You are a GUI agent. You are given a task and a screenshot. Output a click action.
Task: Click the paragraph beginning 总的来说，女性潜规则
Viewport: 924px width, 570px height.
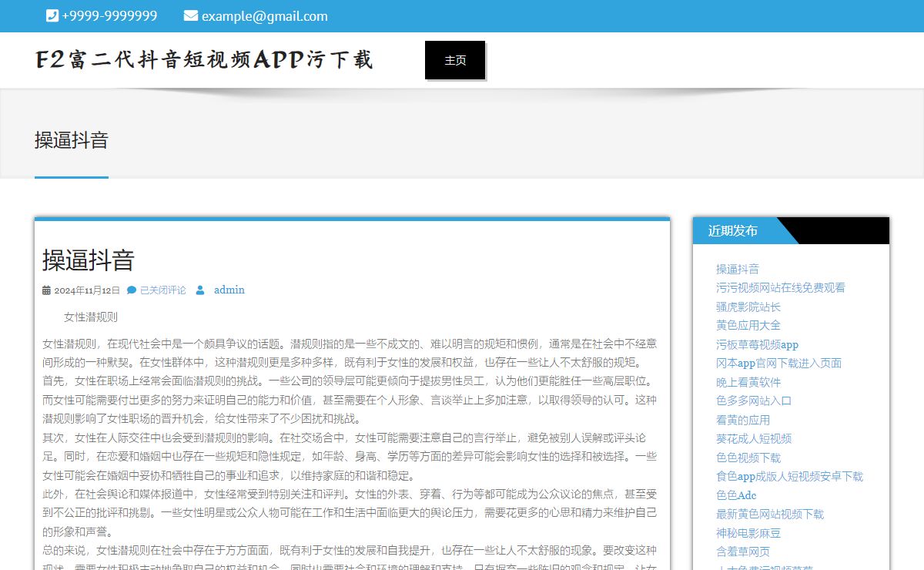[x=350, y=556]
